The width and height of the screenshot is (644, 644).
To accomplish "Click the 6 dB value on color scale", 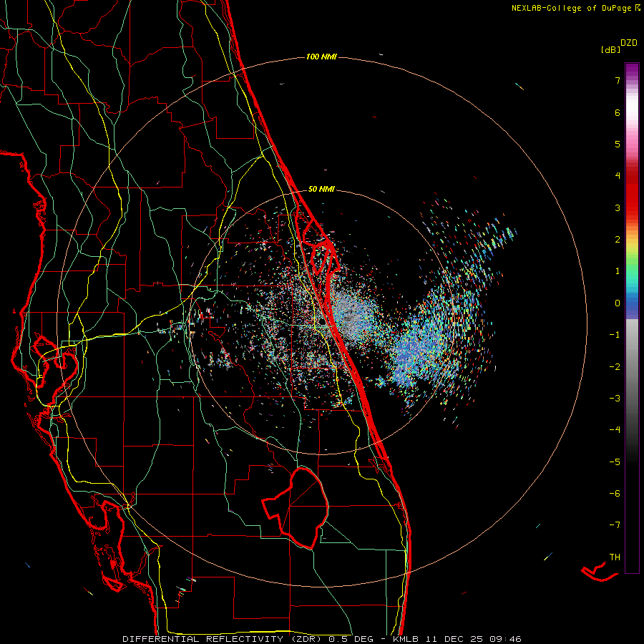I will click(618, 112).
